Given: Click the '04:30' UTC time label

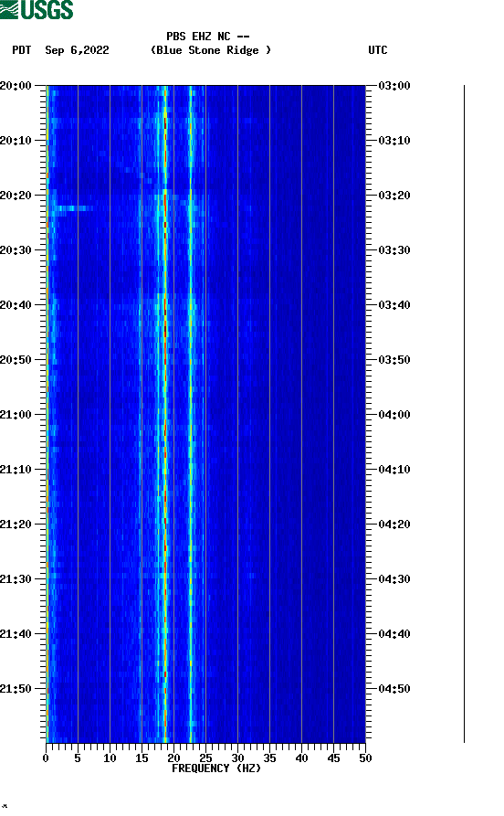Looking at the screenshot, I should pyautogui.click(x=394, y=579).
